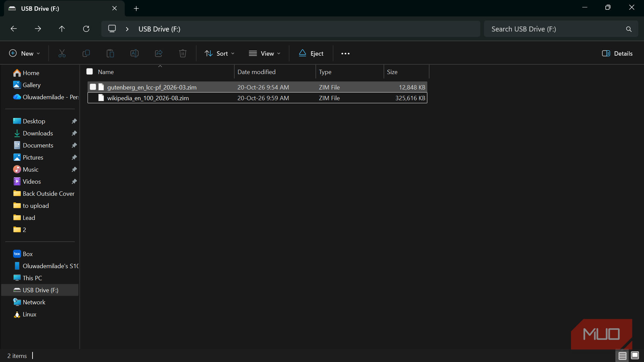Unpin Downloads pin icon
Viewport: 644px width, 362px height.
74,133
